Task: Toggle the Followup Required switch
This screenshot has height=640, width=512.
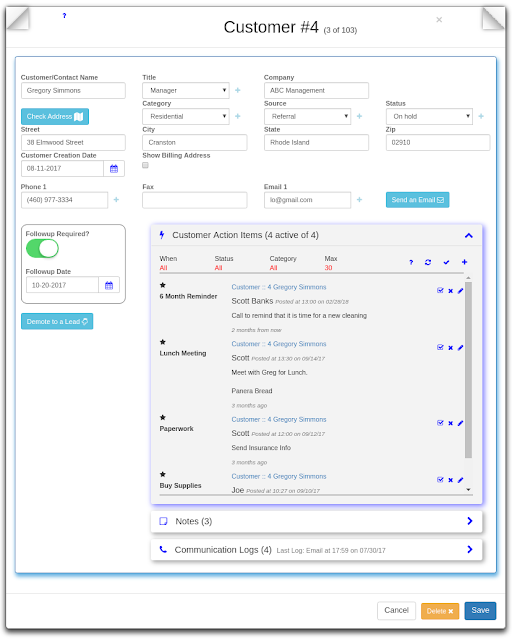Action: pyautogui.click(x=42, y=249)
